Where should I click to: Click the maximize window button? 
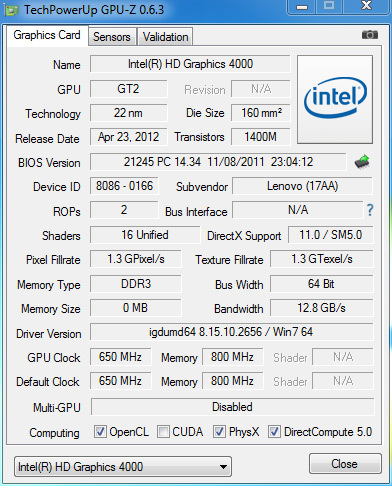click(329, 6)
